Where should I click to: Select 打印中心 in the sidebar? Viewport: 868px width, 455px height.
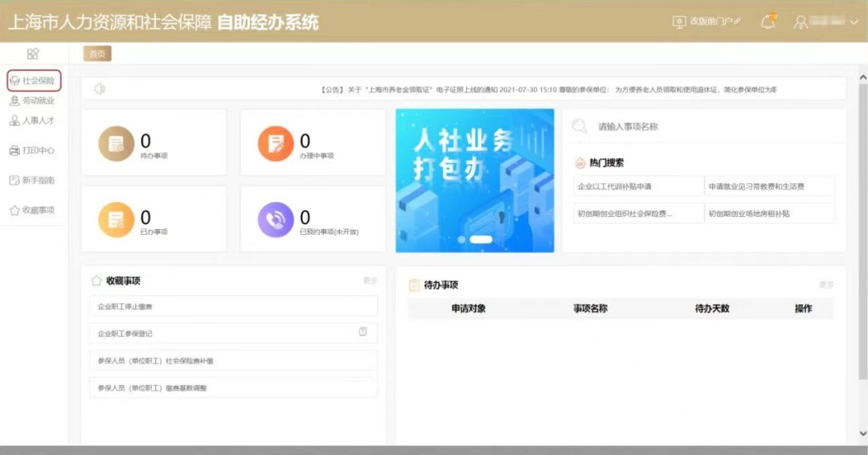click(32, 150)
